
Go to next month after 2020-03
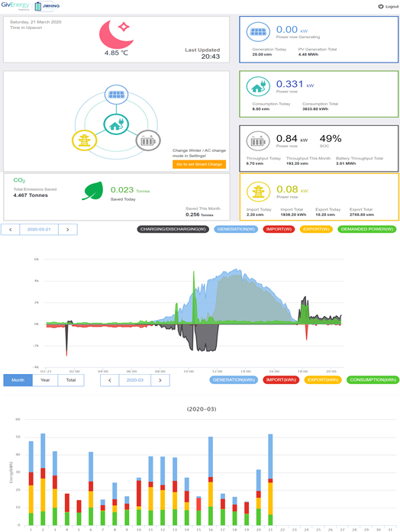(x=160, y=380)
